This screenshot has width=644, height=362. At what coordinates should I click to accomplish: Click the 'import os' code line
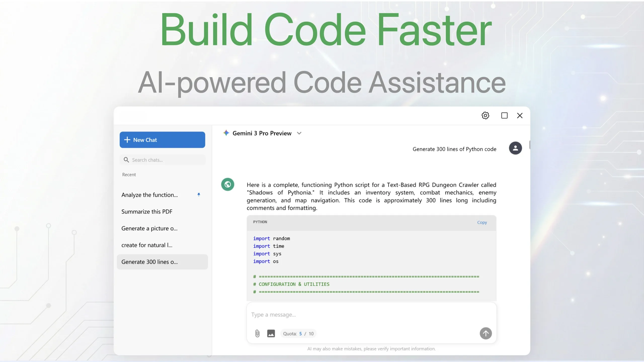point(266,261)
